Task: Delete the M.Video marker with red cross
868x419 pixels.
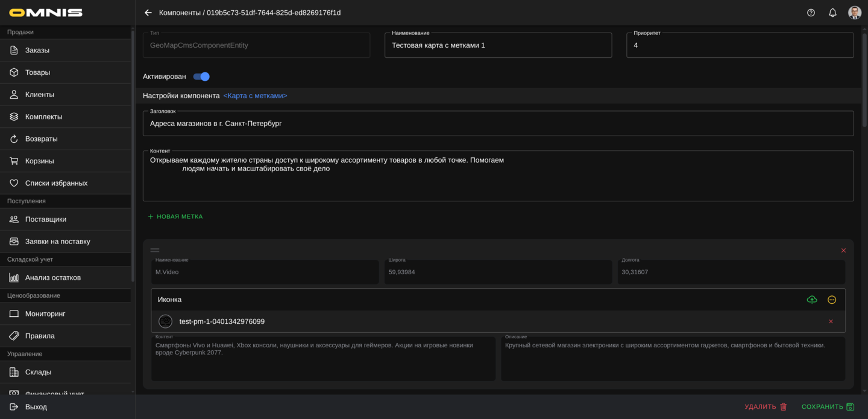Action: (843, 250)
